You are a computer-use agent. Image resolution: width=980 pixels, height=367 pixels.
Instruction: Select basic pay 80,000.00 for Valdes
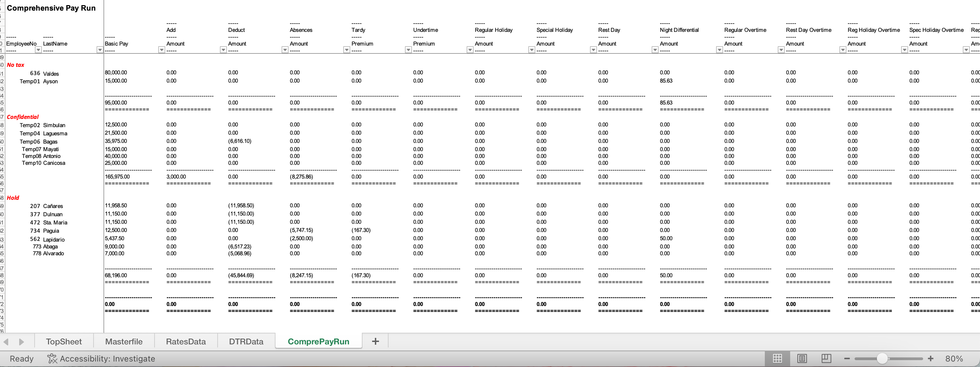click(116, 73)
